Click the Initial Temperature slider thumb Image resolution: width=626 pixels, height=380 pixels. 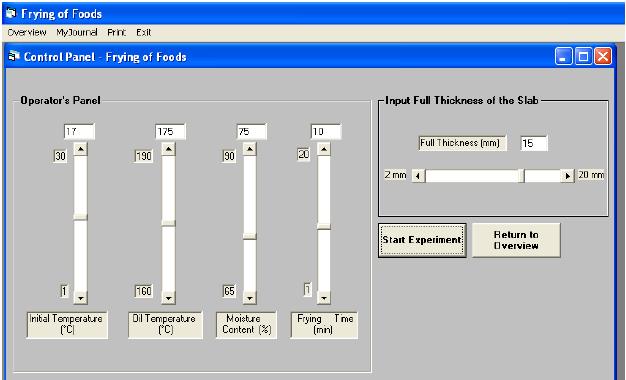click(x=81, y=217)
